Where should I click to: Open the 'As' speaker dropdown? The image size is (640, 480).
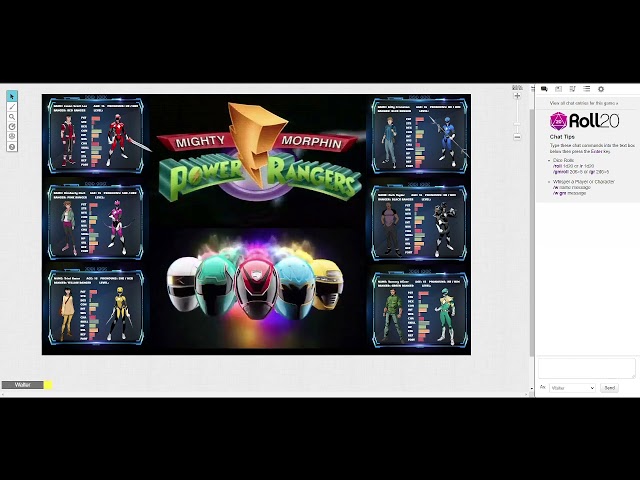(572, 388)
